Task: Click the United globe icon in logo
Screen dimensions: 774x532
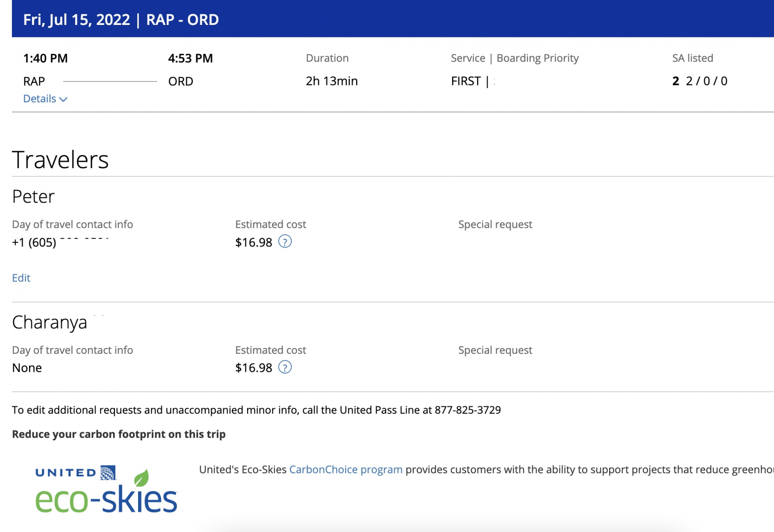Action: coord(109,472)
